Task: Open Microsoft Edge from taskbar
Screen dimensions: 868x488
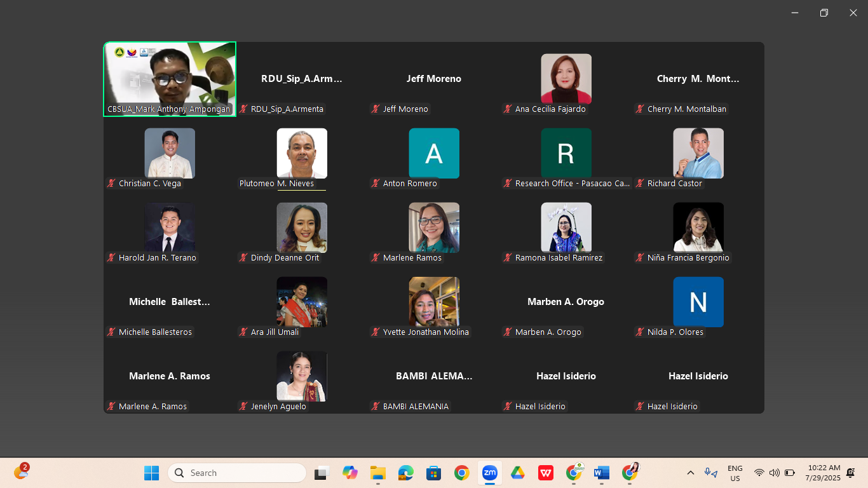Action: point(405,473)
